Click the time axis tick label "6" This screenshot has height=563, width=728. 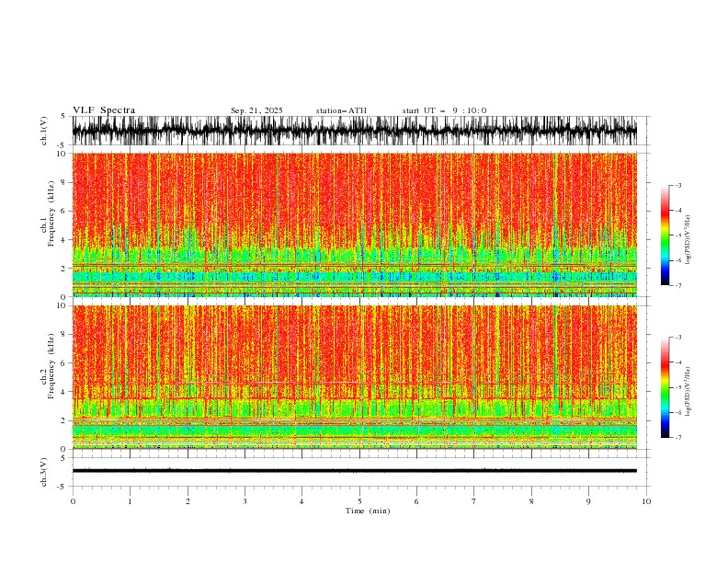click(x=416, y=501)
